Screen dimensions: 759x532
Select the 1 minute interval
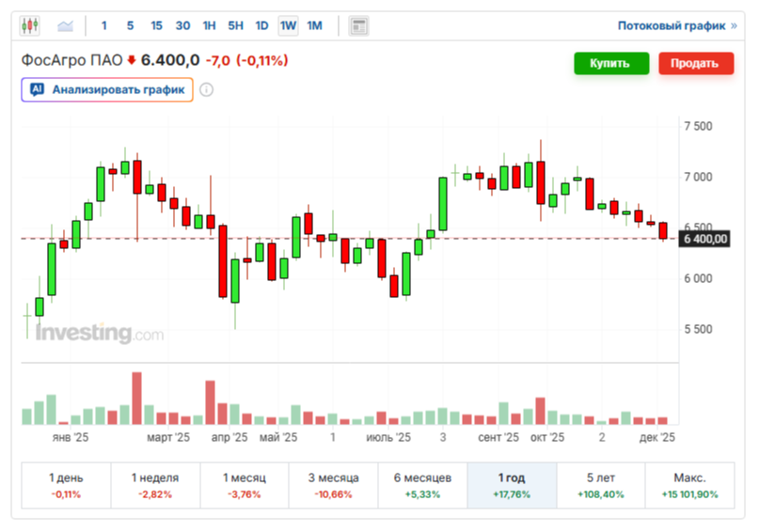[x=103, y=25]
